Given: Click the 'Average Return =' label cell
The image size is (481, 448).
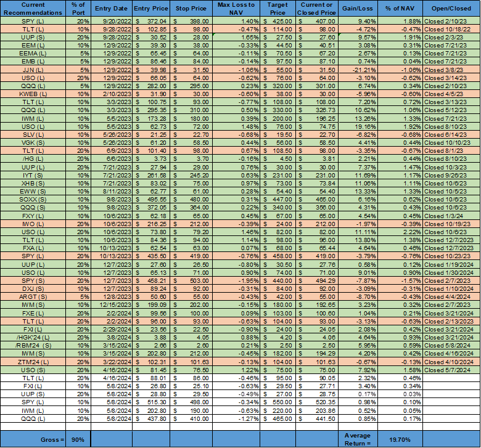Looking at the screenshot, I should coord(358,439).
